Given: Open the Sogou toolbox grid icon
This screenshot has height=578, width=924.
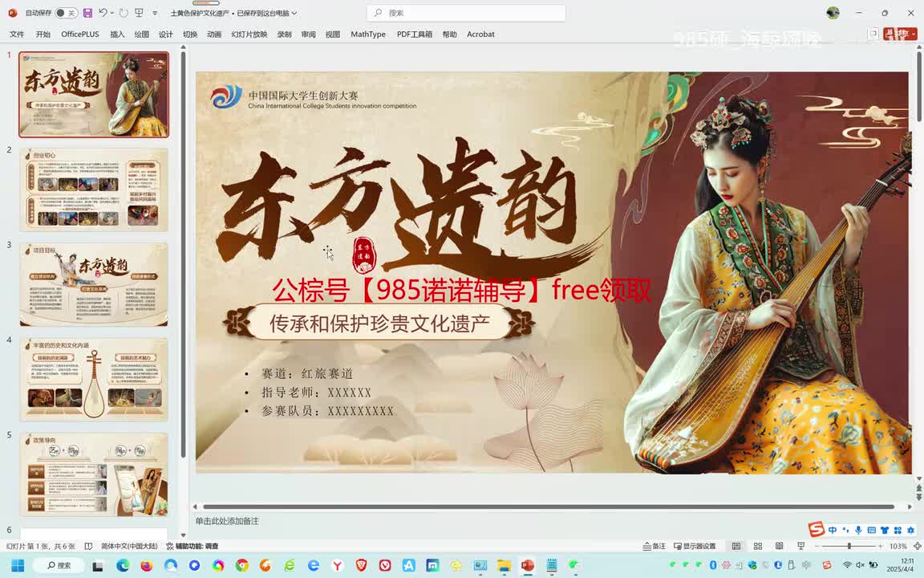Looking at the screenshot, I should (x=898, y=530).
